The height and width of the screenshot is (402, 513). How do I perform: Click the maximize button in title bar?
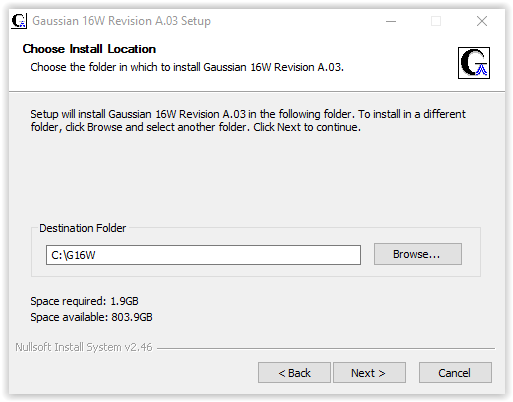[436, 21]
